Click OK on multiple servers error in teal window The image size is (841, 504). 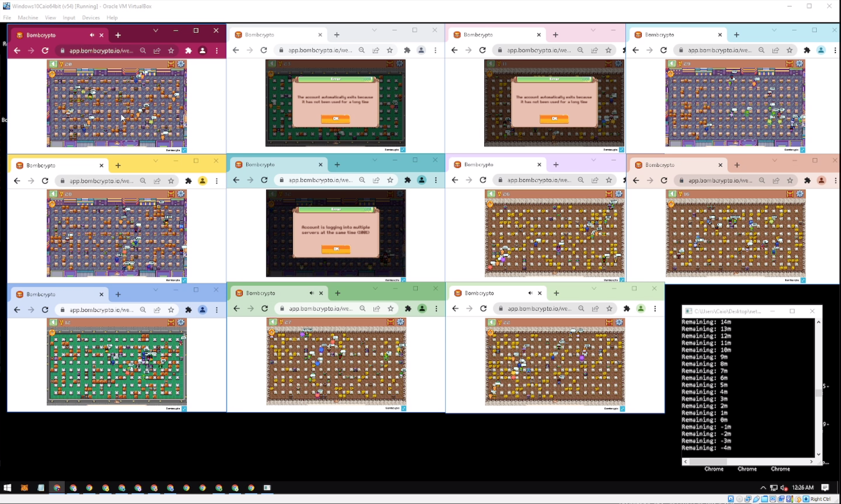[x=336, y=249]
